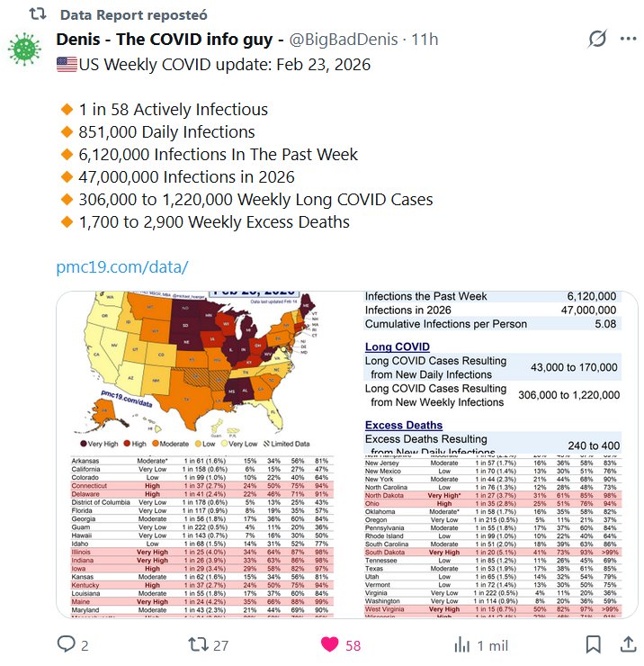Click the Grok circle-slash icon
The width and height of the screenshot is (644, 666).
596,40
